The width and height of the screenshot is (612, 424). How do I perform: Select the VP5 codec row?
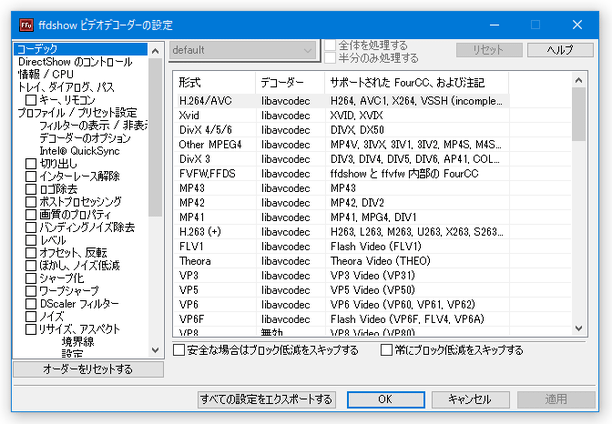342,290
